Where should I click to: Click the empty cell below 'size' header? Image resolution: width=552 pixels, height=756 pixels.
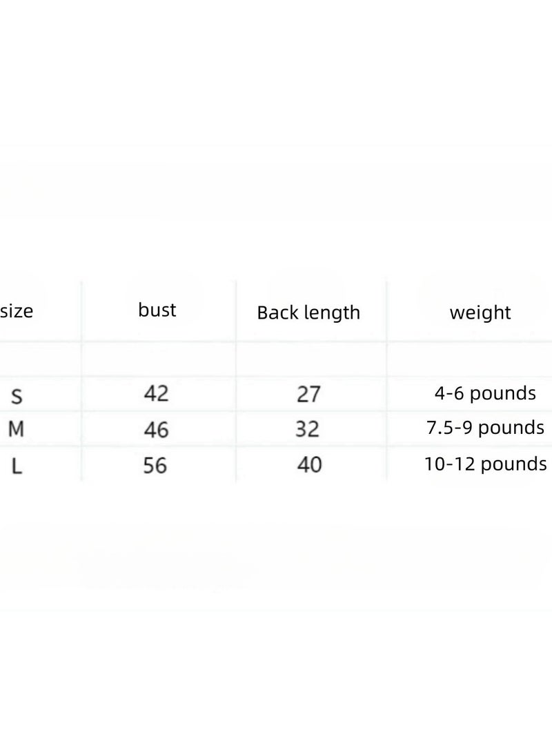[x=40, y=359]
